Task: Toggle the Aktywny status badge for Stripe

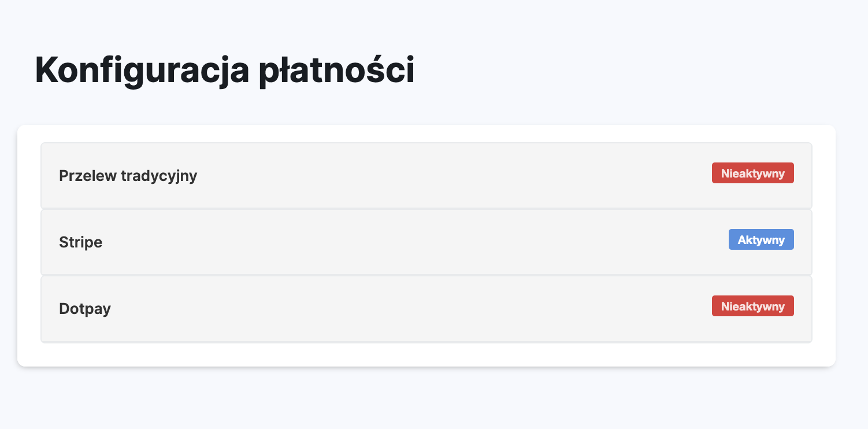Action: 761,240
